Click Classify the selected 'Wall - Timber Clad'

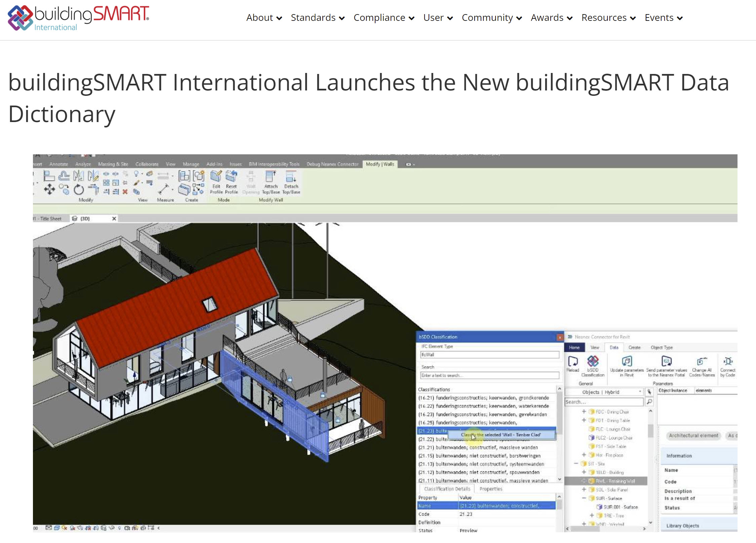tap(502, 434)
